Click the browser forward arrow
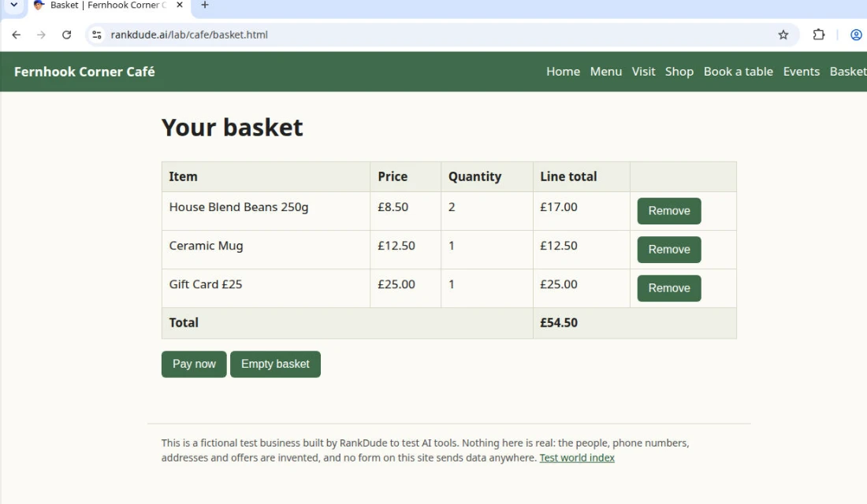The height and width of the screenshot is (504, 867). [x=41, y=35]
